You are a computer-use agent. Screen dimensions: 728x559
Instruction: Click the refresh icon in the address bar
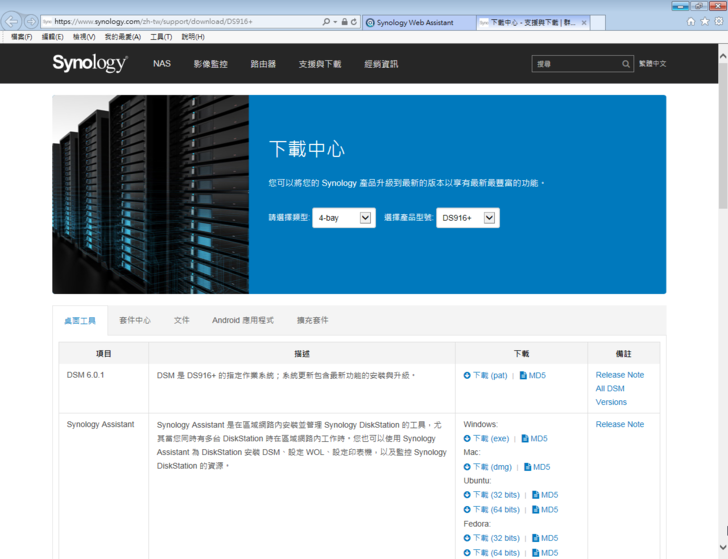[x=354, y=21]
